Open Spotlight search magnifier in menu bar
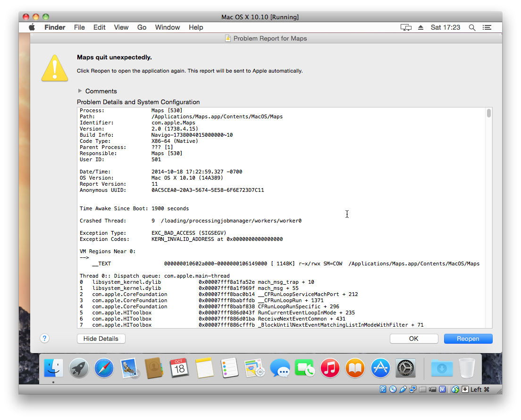Screen dimensions: 521x420 472,27
